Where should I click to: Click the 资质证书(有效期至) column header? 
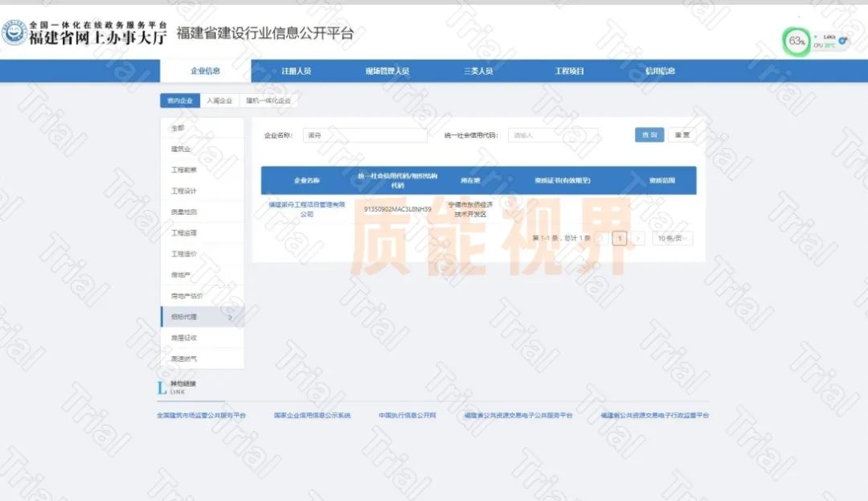[563, 180]
